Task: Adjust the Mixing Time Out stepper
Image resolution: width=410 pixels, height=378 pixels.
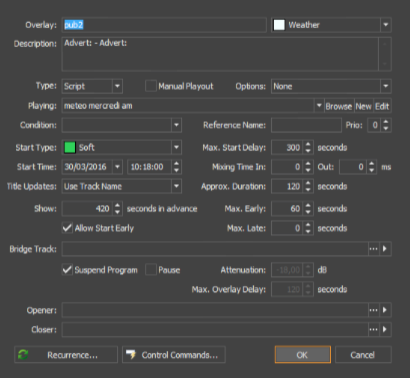Action: 372,167
